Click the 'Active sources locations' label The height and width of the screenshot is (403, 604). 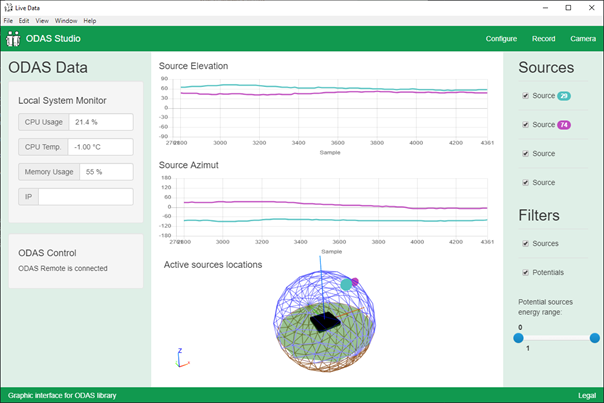[x=213, y=265]
